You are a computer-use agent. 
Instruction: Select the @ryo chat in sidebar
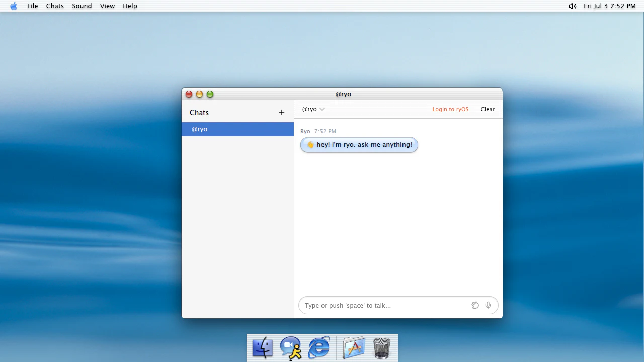coord(237,129)
